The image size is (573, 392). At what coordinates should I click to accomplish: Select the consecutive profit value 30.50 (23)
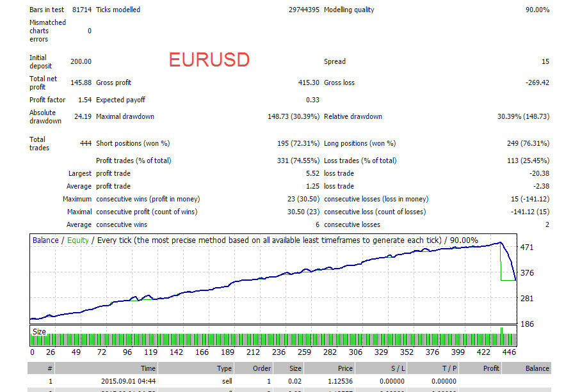tap(303, 212)
